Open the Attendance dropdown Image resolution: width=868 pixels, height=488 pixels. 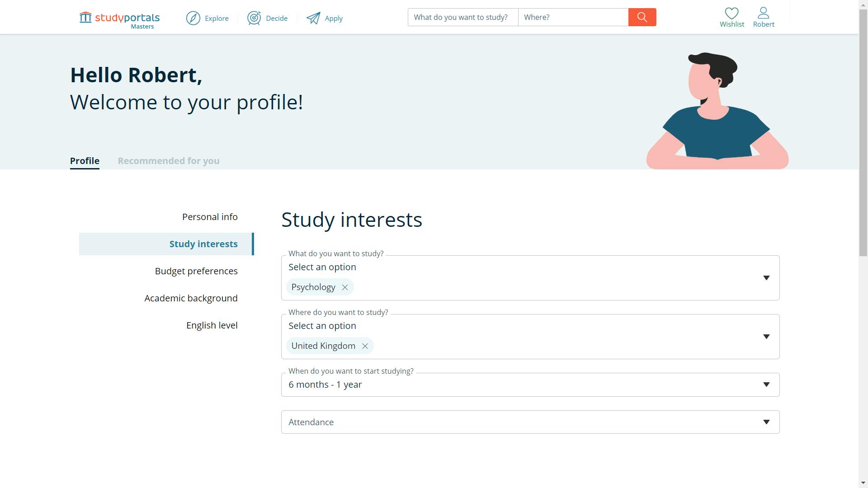(766, 422)
